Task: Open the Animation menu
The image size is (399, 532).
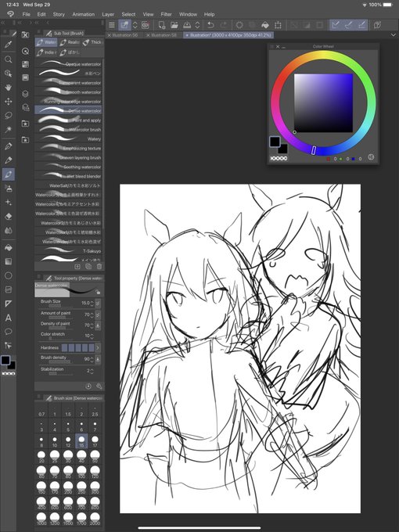Action: coord(83,14)
